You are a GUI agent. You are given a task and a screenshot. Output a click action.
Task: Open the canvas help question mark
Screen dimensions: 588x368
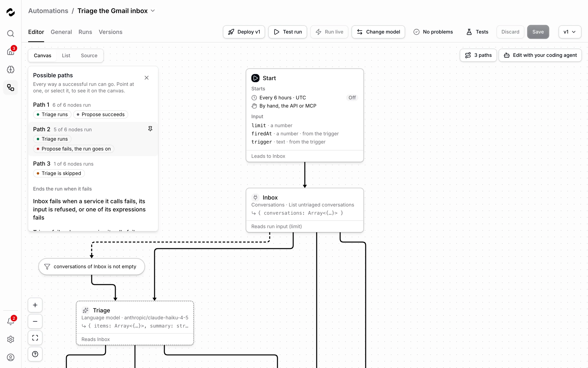[x=35, y=354]
